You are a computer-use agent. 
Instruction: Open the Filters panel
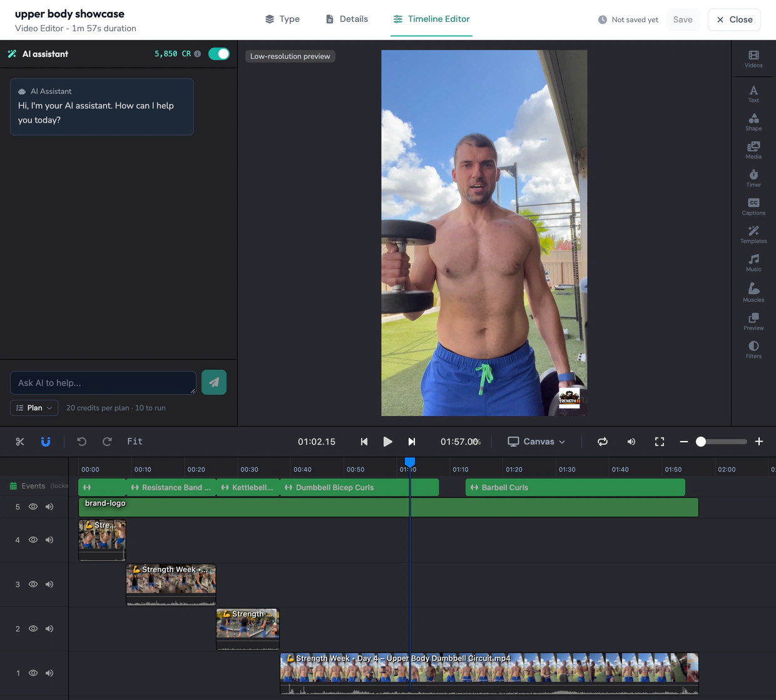click(x=753, y=350)
